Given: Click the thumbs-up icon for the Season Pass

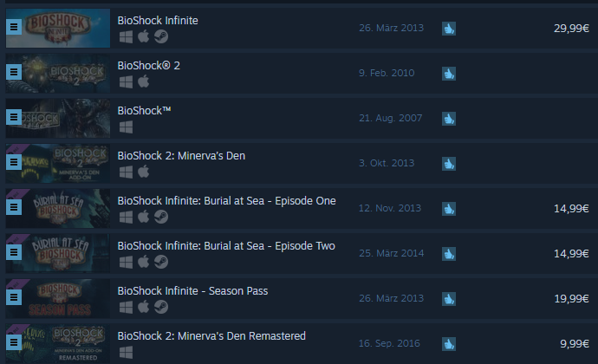Looking at the screenshot, I should coord(449,298).
